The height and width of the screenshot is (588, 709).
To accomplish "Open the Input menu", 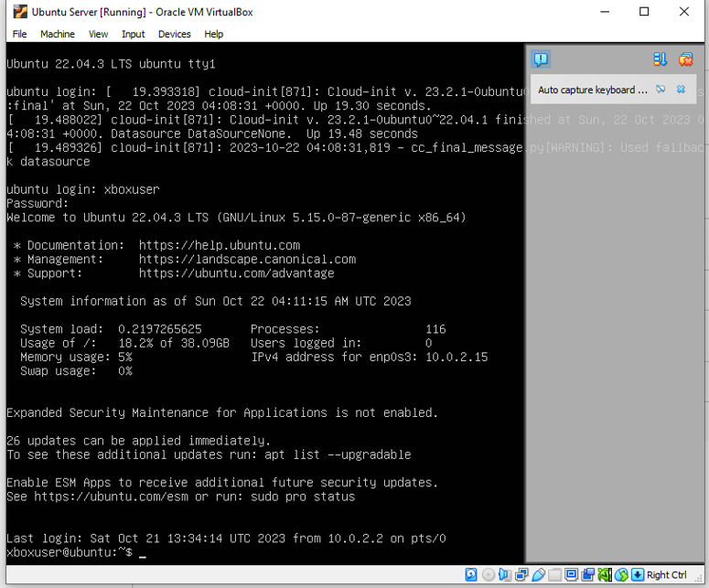I will (133, 34).
